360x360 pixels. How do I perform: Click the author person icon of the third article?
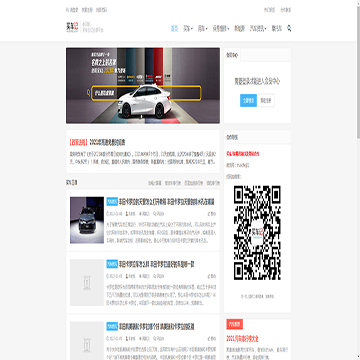128,339
